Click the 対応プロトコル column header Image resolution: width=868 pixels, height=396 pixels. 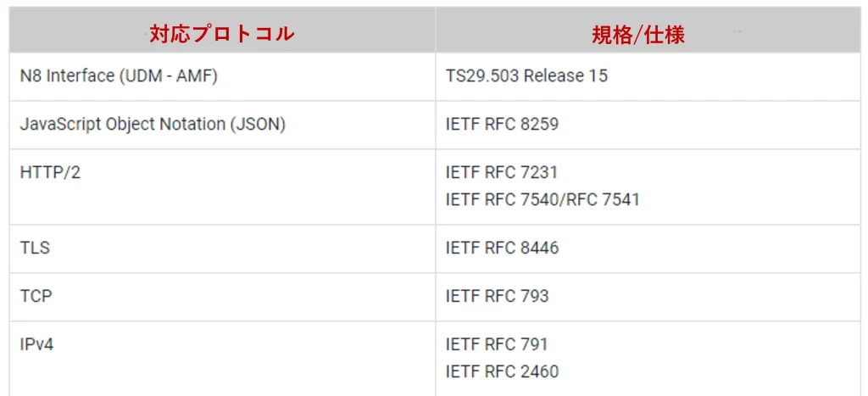click(222, 30)
